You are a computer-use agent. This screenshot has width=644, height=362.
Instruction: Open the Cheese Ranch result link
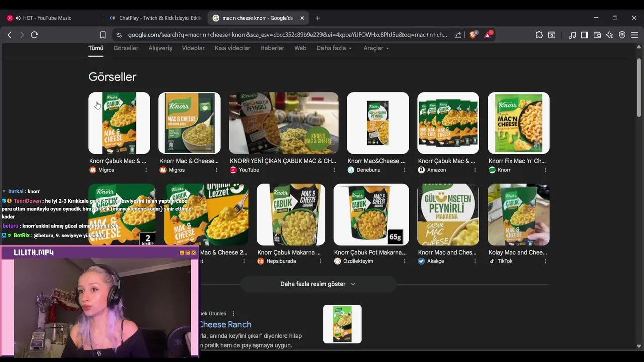[225, 324]
